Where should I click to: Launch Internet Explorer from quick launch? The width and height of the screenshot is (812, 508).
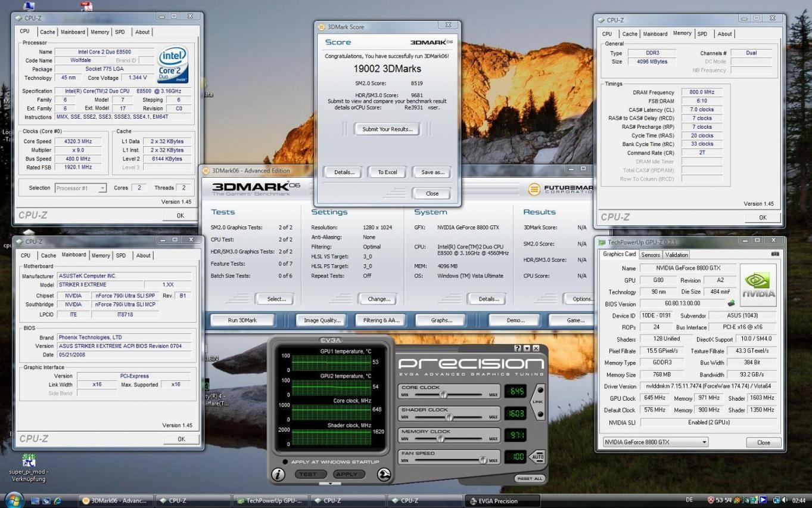click(58, 501)
